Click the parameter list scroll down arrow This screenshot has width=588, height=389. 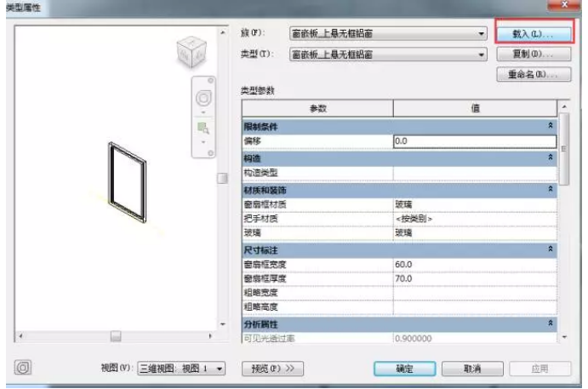point(564,337)
